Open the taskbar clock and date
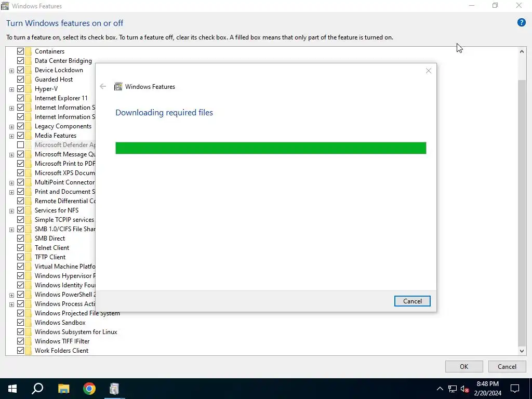532x399 pixels. 487,389
